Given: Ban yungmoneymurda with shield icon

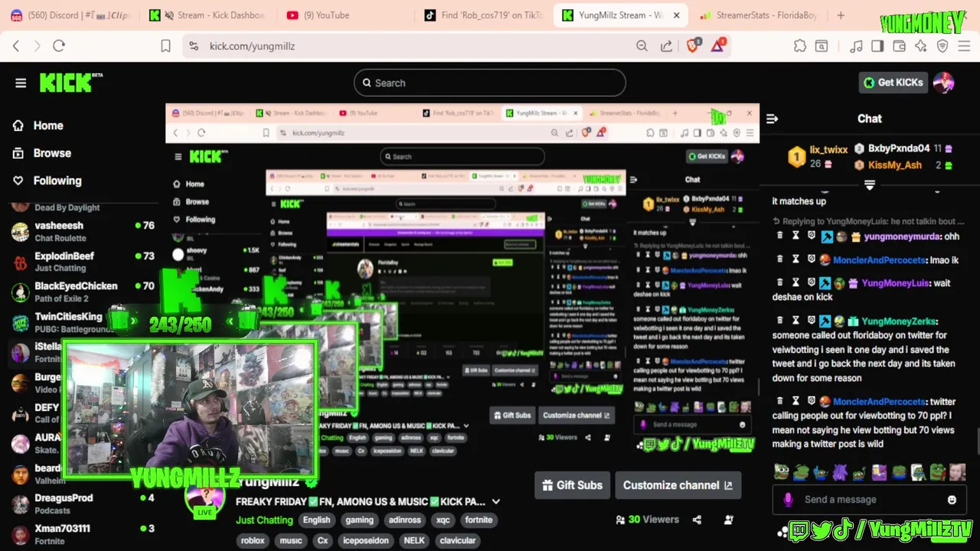Looking at the screenshot, I should pyautogui.click(x=812, y=236).
